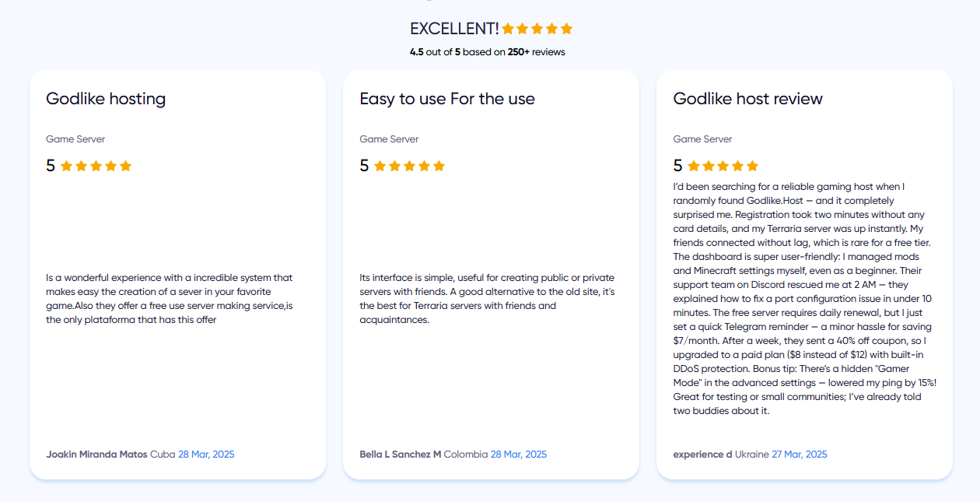Click the Game Server label in the Godlike hosting card
980x502 pixels.
tap(75, 139)
